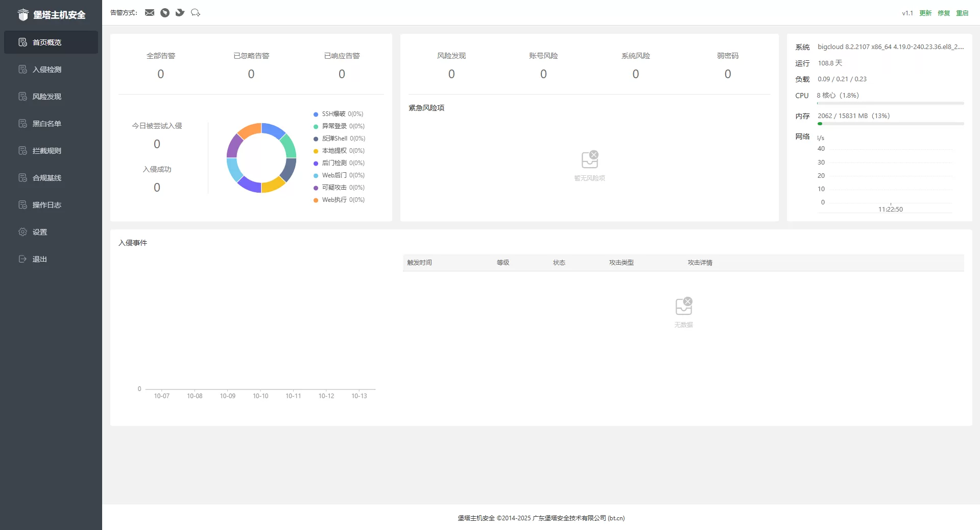Click the 堡塔主机安全 shield logo
The image size is (980, 530).
pos(23,15)
